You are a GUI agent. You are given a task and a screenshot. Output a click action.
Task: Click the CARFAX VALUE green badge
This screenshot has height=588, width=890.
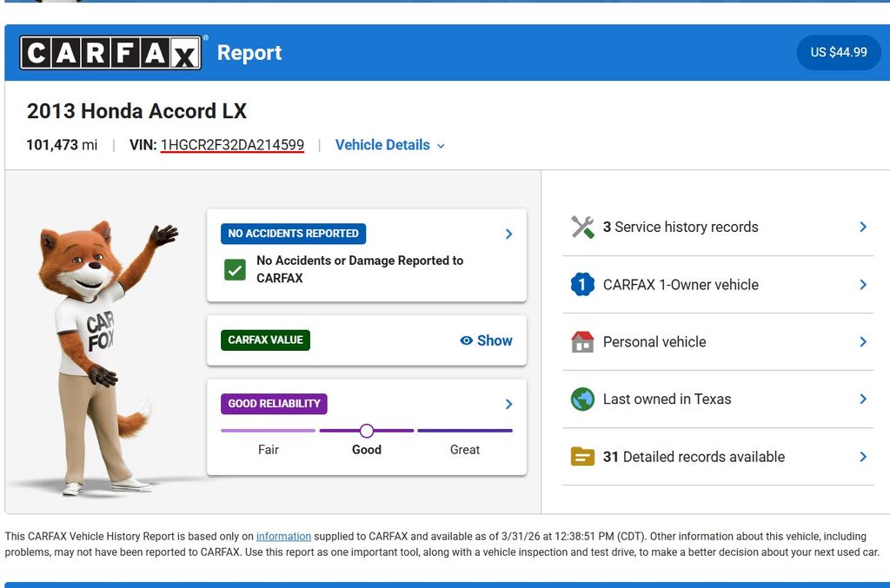(265, 340)
